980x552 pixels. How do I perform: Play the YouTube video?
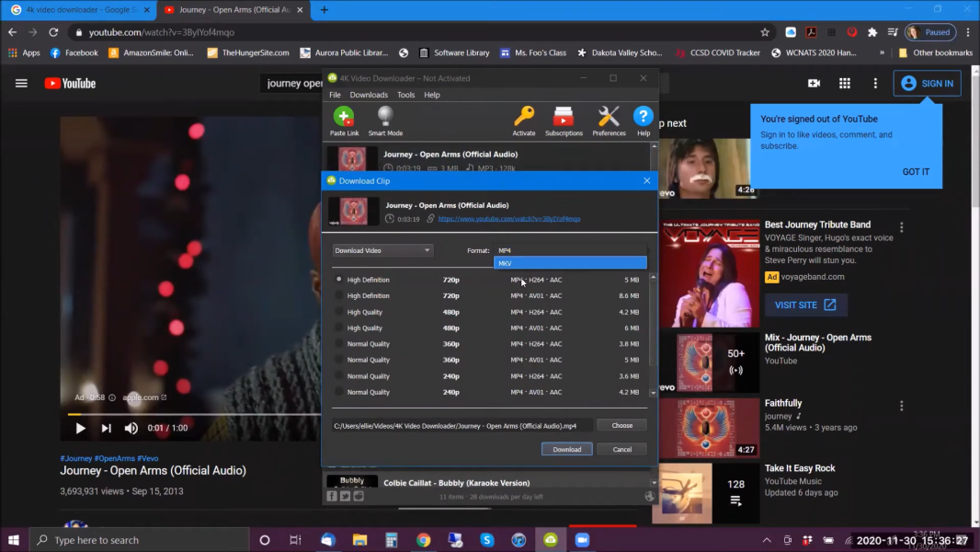80,428
